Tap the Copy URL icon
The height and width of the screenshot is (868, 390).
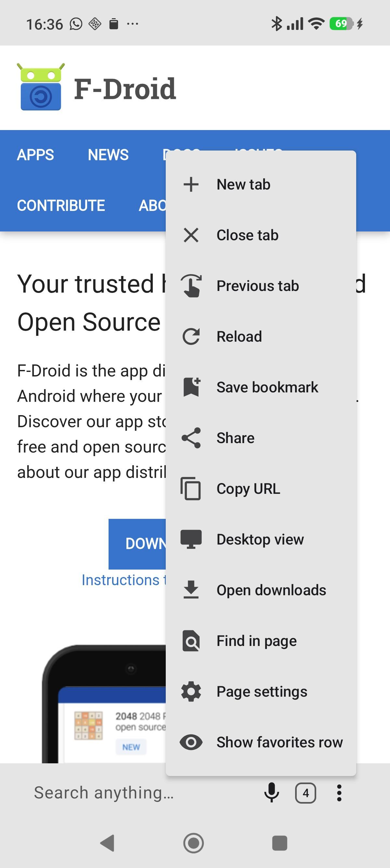click(191, 488)
